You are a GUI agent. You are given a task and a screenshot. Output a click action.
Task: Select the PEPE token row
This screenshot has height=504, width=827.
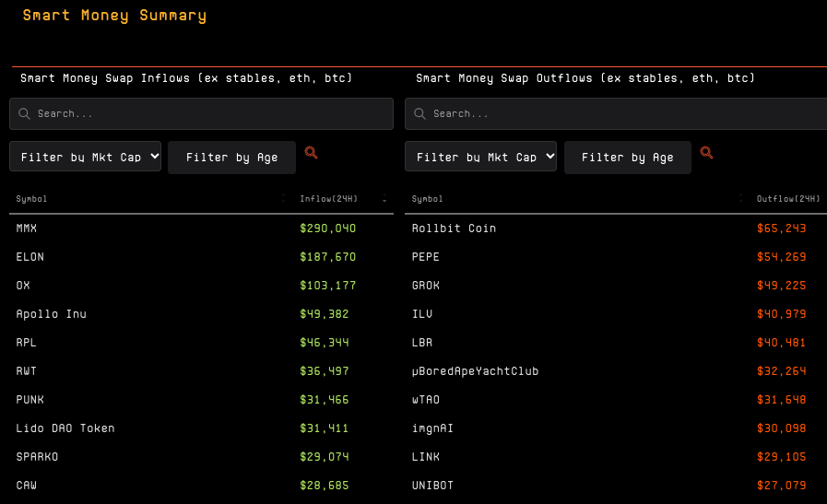coord(616,257)
